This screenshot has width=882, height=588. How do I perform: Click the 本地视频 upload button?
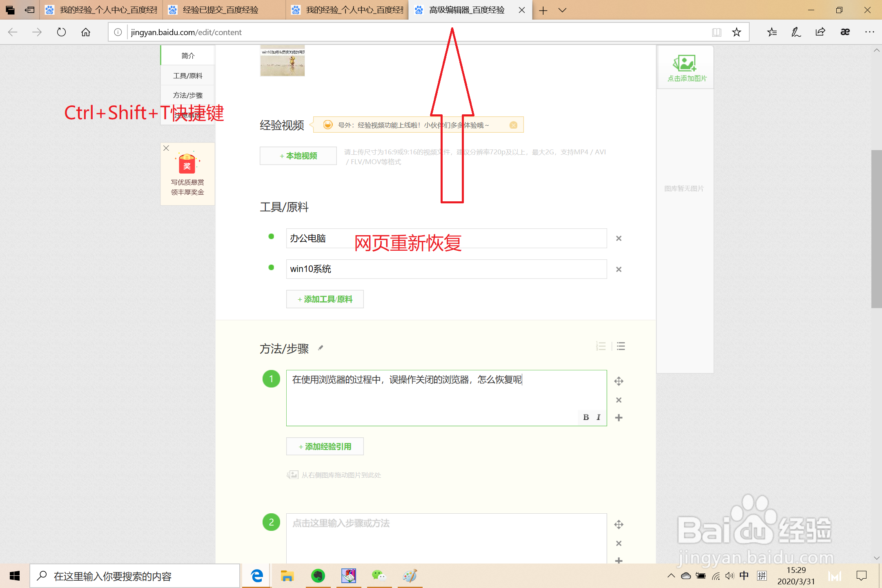click(298, 156)
